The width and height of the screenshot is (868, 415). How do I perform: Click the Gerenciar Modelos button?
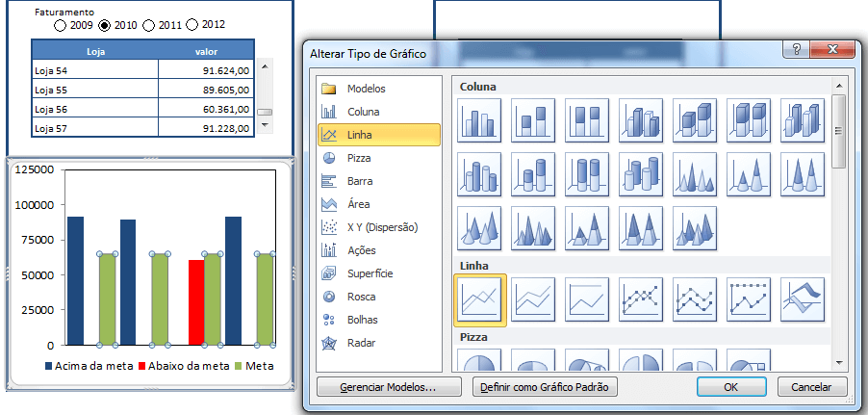pos(389,387)
